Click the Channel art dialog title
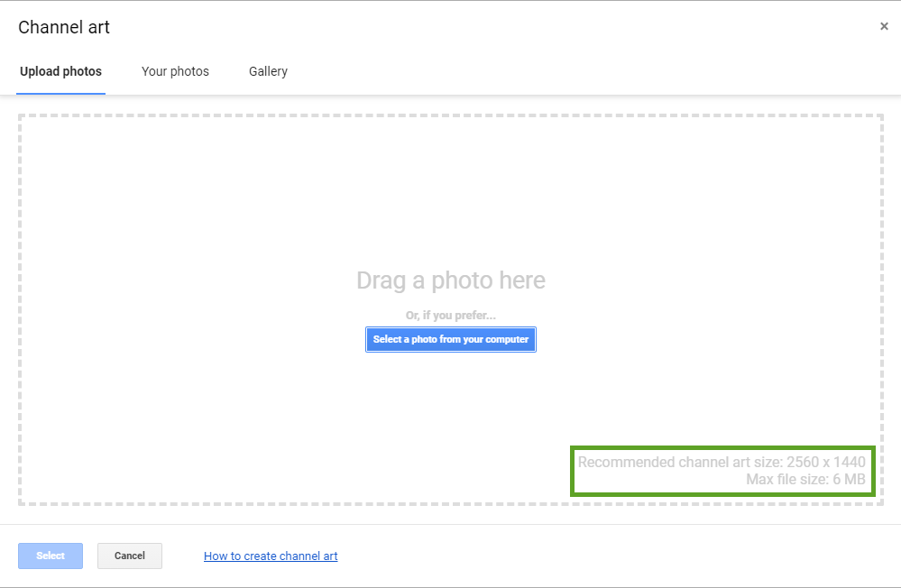The width and height of the screenshot is (901, 588). tap(64, 27)
